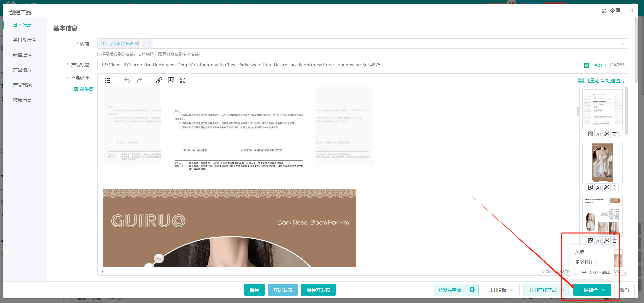Run AI on first document thumbnail
Screen dimensions: 644x303
pos(598,134)
